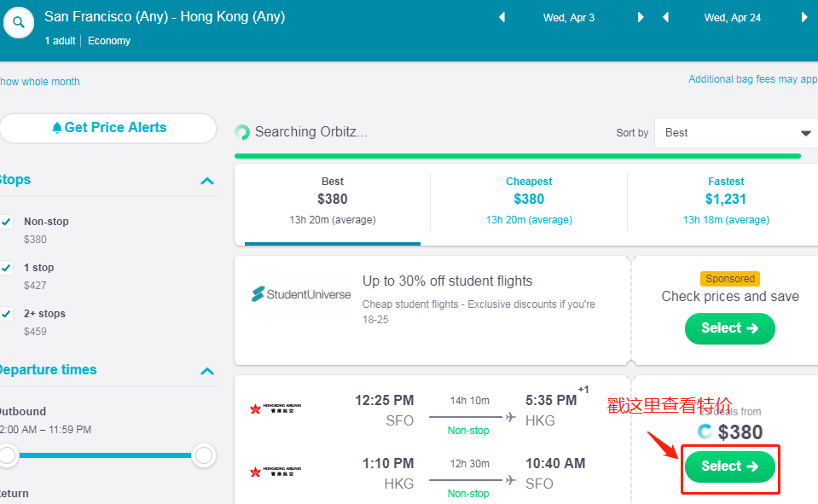This screenshot has width=818, height=504.
Task: Toggle the 1 stop checkbox
Action: tap(7, 268)
